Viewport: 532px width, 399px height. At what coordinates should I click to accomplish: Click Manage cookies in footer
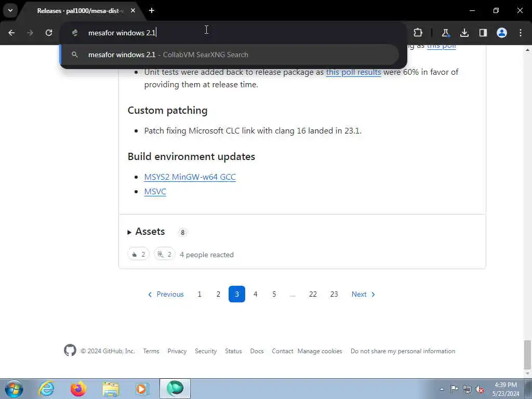click(x=320, y=351)
